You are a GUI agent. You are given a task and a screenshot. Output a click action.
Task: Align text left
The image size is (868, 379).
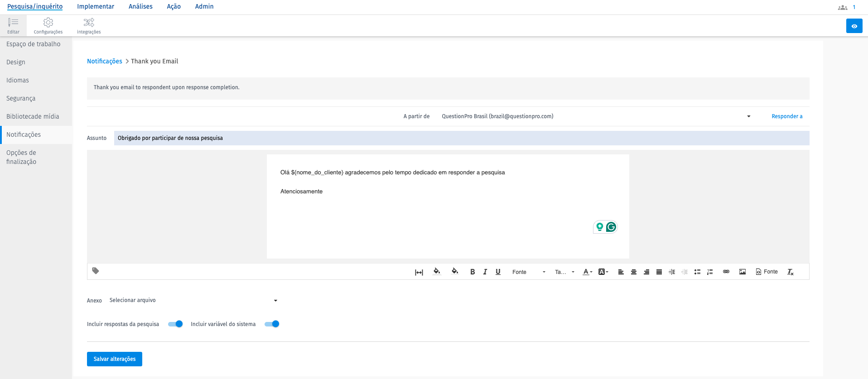[621, 272]
